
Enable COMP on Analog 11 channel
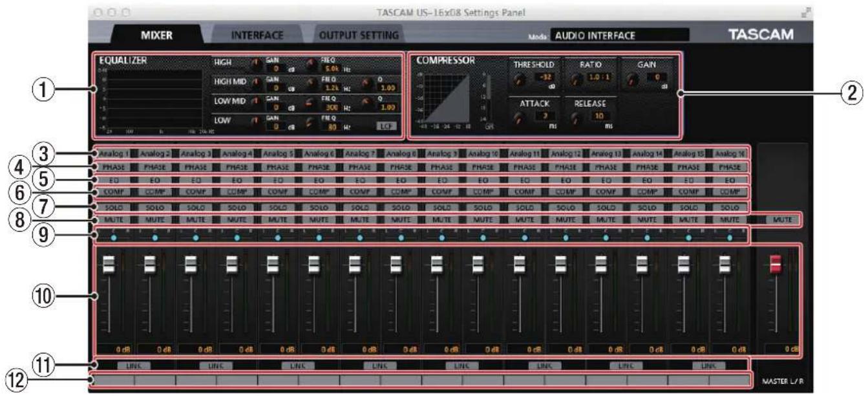pyautogui.click(x=525, y=192)
